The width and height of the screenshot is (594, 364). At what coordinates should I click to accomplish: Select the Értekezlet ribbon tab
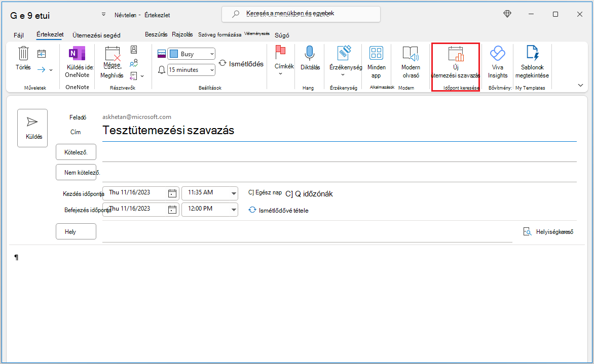50,34
